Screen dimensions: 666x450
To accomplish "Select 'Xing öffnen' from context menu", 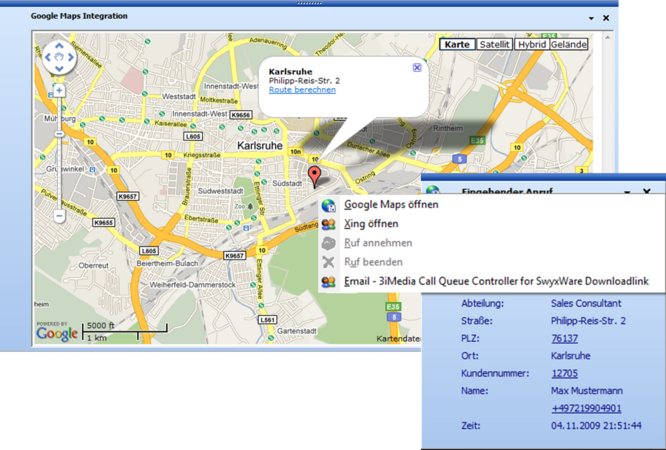I will 371,224.
